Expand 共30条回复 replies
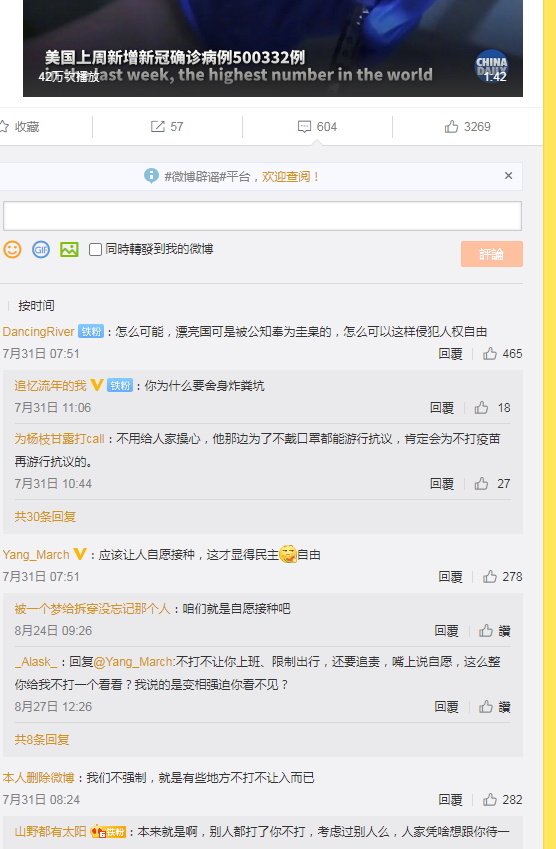 (45, 517)
